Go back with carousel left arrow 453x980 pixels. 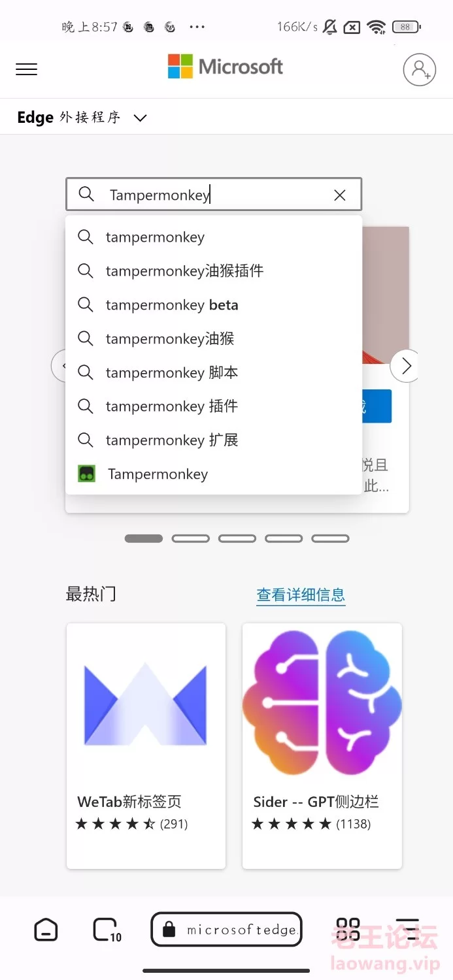tap(59, 366)
